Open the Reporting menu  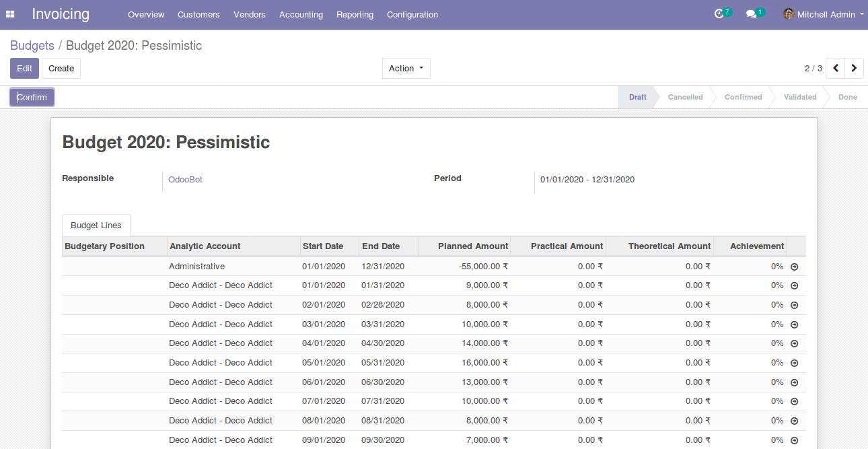pos(355,14)
